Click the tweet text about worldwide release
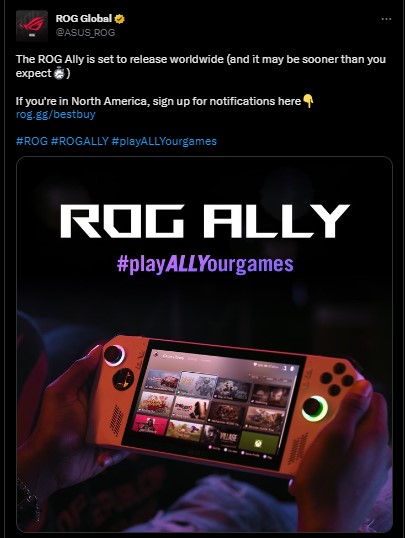Image resolution: width=405 pixels, height=538 pixels. [201, 66]
